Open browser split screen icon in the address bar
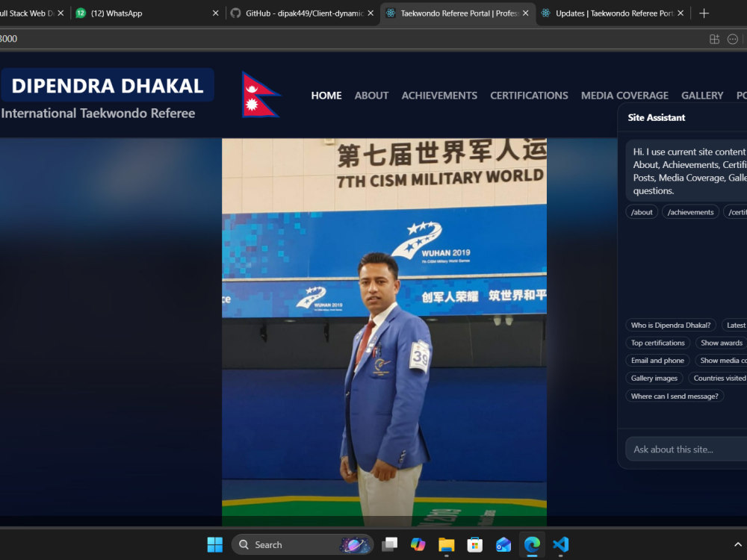The height and width of the screenshot is (560, 747). tap(714, 39)
